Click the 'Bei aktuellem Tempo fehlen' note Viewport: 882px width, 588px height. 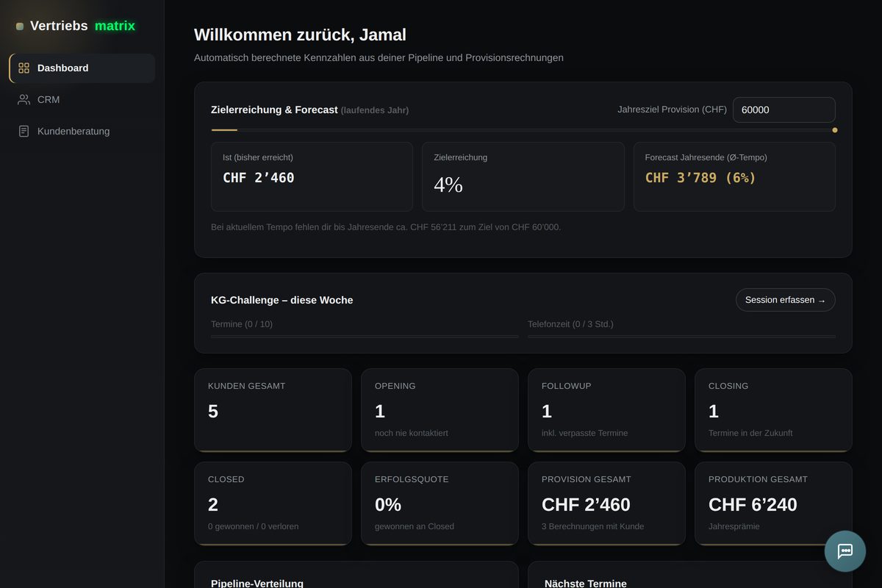(x=386, y=227)
